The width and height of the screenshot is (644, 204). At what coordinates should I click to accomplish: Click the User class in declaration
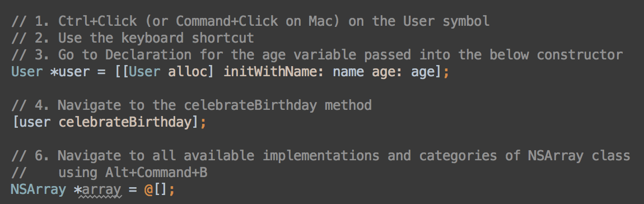27,72
